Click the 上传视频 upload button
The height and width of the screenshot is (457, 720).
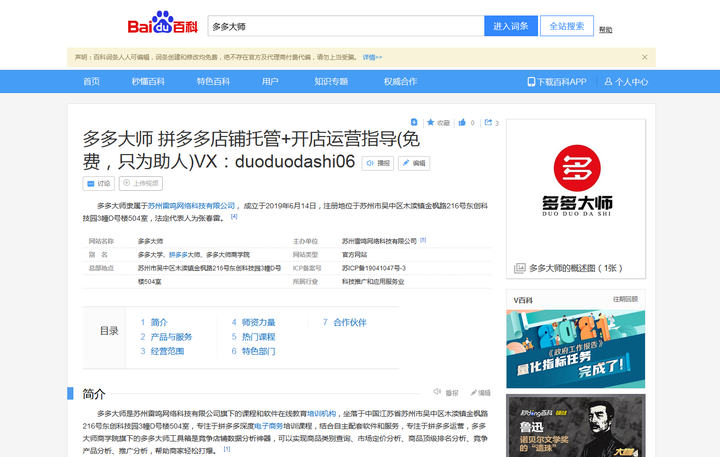(x=141, y=183)
